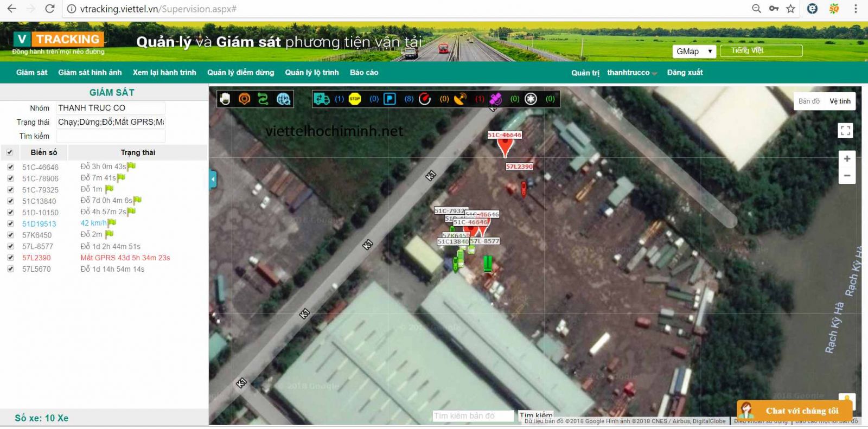Toggle checkbox for vehicle 57L2390
Screen dimensions: 868x429
point(10,258)
